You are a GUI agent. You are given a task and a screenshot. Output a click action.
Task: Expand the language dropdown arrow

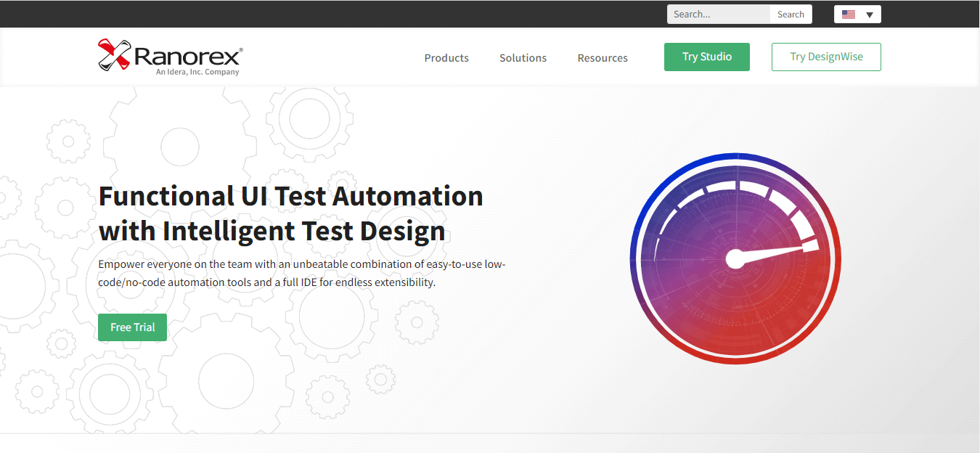(869, 15)
